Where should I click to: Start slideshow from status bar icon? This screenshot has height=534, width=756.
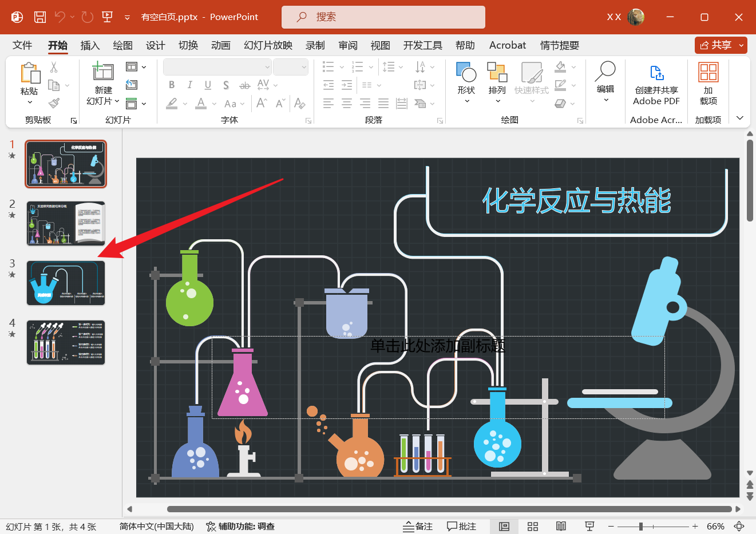pos(589,527)
